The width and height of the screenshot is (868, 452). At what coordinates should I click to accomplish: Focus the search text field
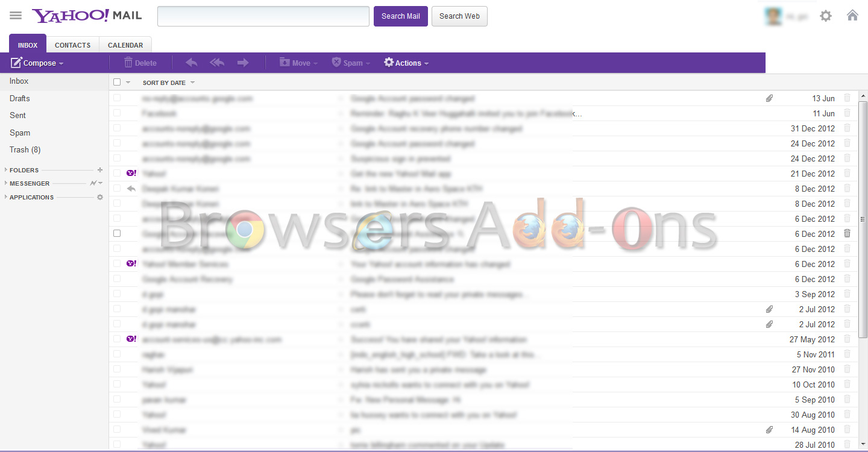tap(263, 16)
